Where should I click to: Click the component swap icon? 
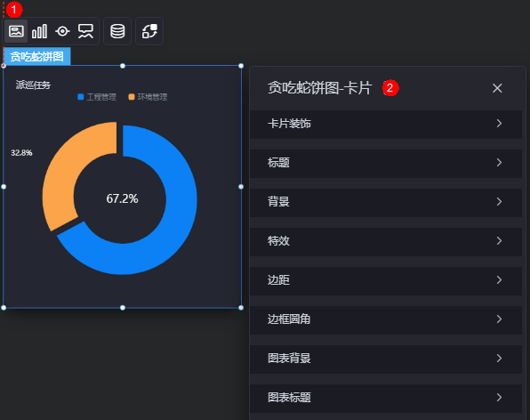click(149, 31)
